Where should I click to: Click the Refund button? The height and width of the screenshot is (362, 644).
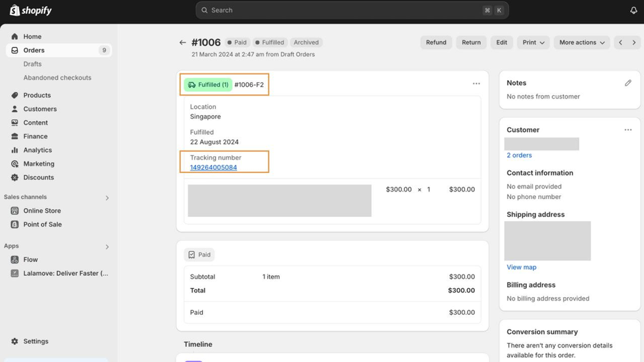[x=436, y=42]
